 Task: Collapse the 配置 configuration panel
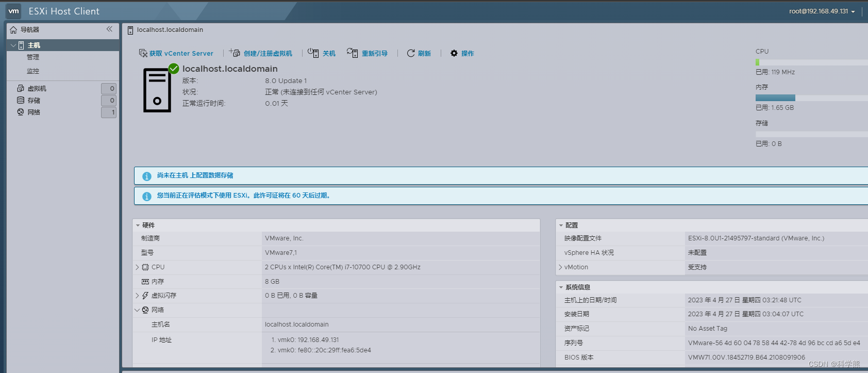(561, 225)
